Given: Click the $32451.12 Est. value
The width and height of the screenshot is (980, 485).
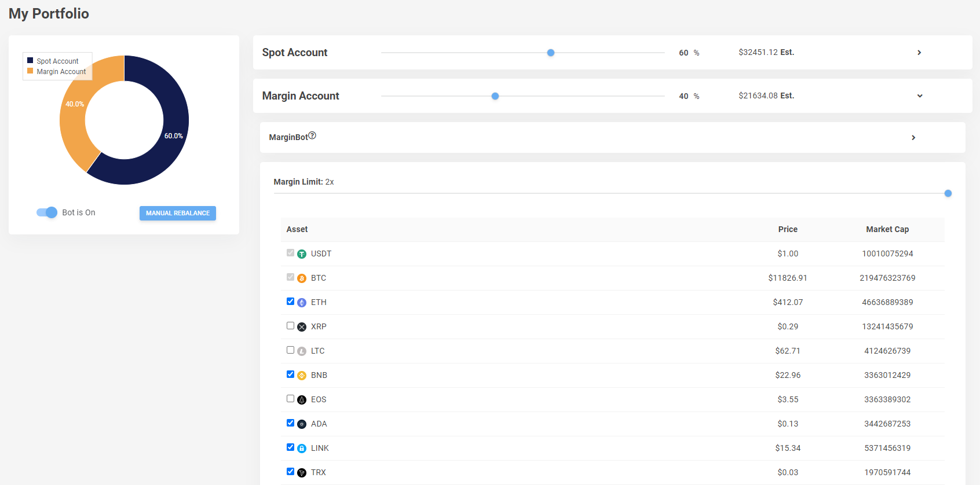Looking at the screenshot, I should (x=766, y=52).
